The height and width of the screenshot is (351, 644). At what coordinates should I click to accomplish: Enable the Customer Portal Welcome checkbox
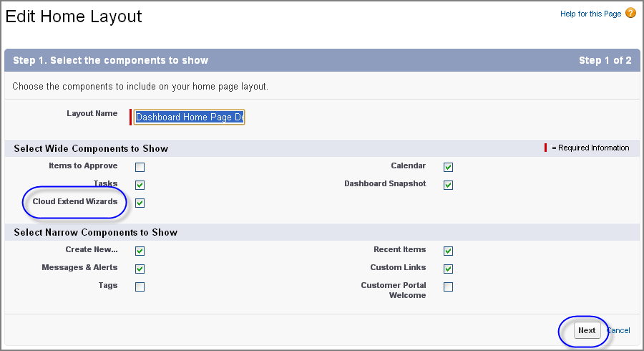pyautogui.click(x=449, y=287)
